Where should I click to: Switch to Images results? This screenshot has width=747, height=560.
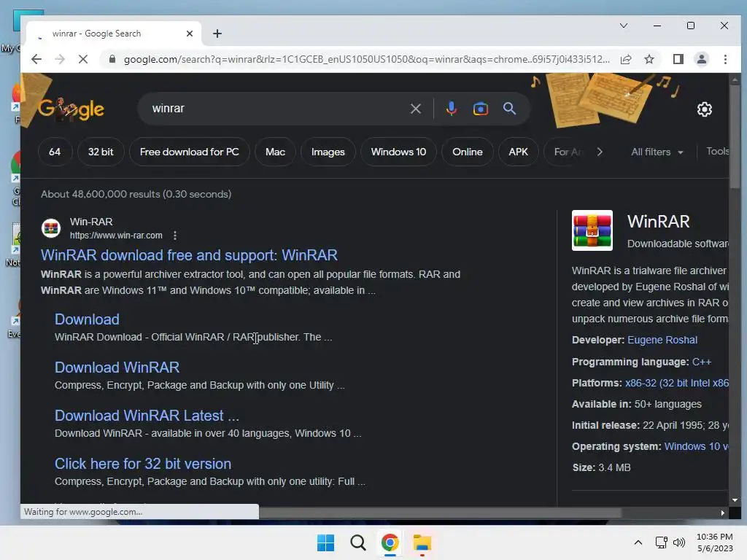coord(328,152)
